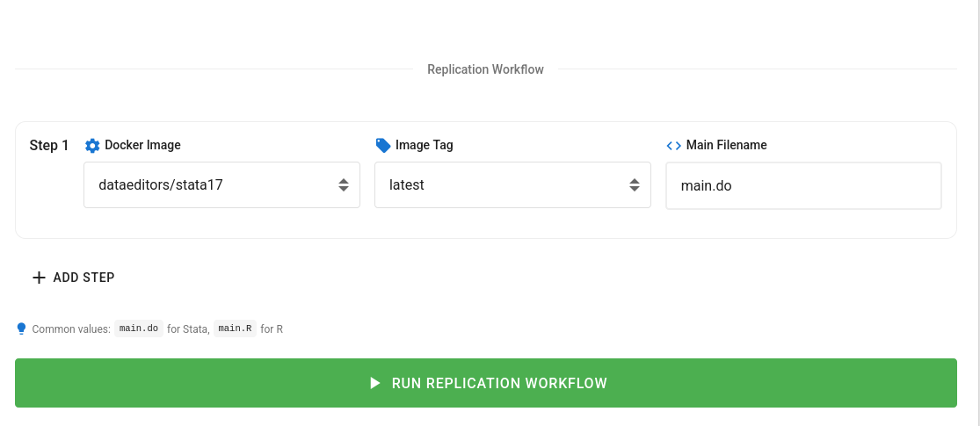
Task: Click the blue tag icon for Image Tag
Action: pos(382,145)
